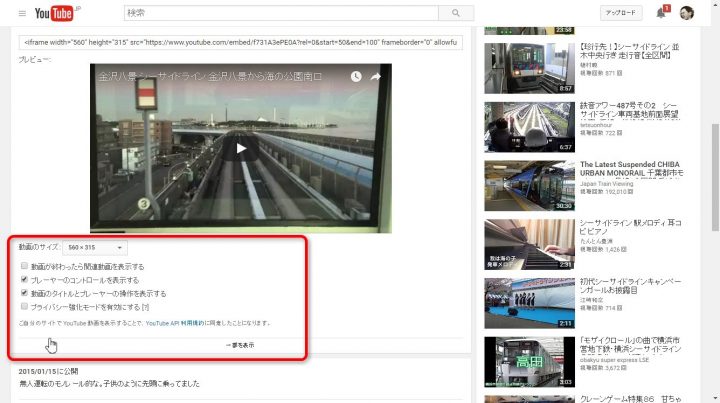Open the notifications bell
720x403 pixels.
(661, 13)
